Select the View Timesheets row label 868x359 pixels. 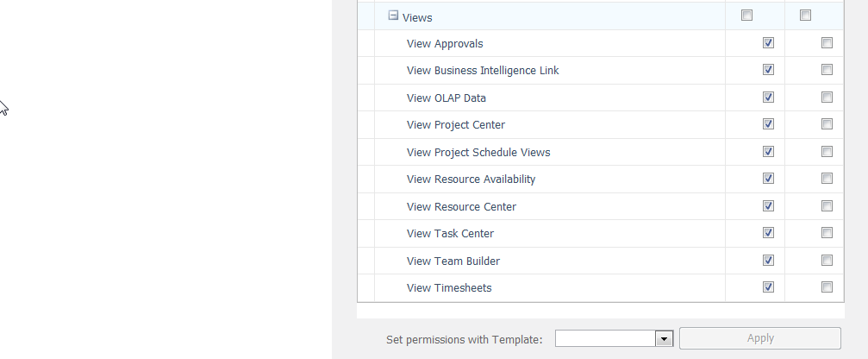449,288
